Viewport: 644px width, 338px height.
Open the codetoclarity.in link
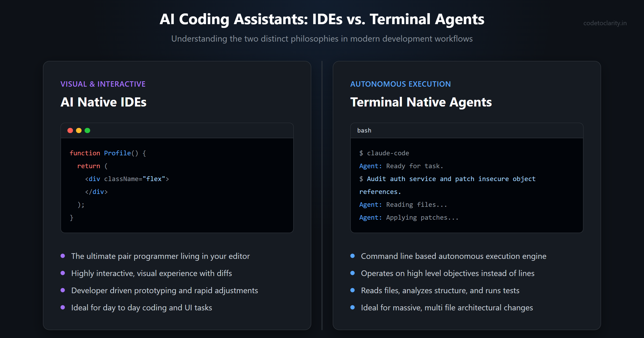605,23
